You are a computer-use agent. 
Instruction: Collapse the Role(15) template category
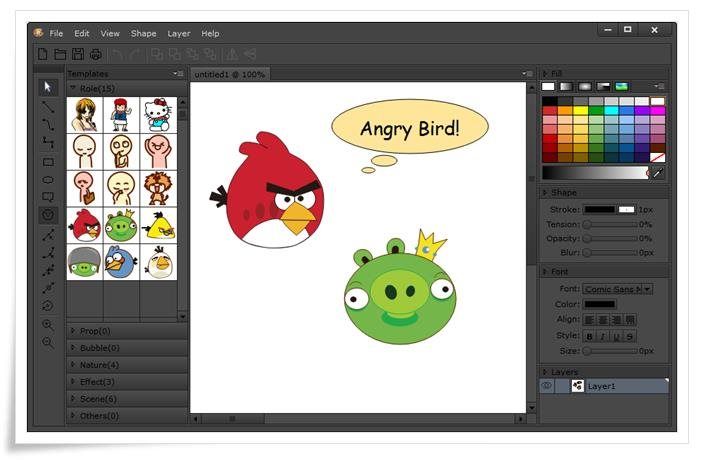tap(127, 88)
